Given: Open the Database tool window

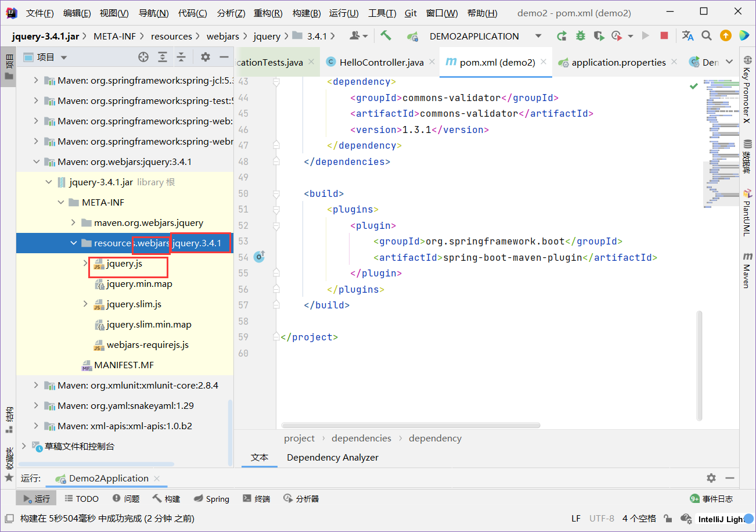Looking at the screenshot, I should click(748, 157).
